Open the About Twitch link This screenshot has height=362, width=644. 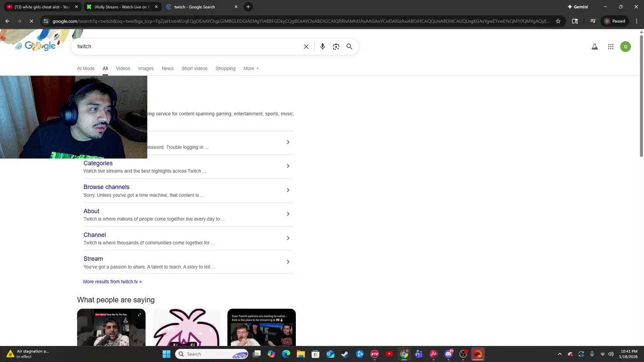tap(91, 211)
